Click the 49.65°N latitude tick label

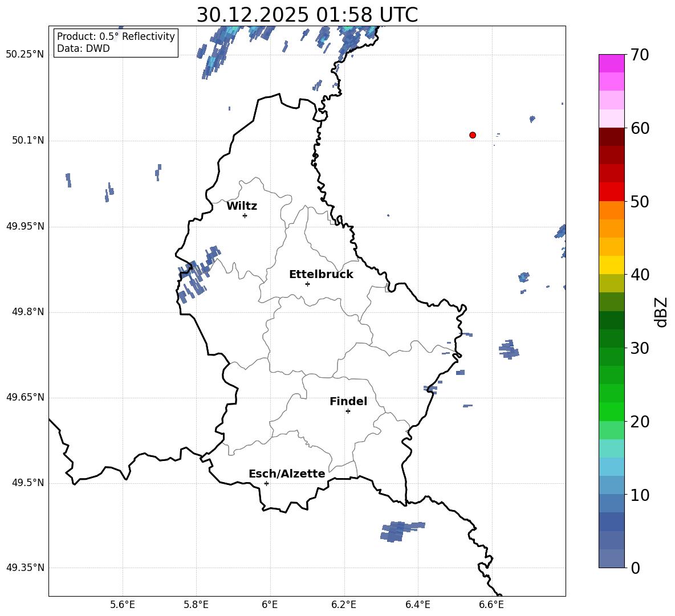[x=25, y=397]
